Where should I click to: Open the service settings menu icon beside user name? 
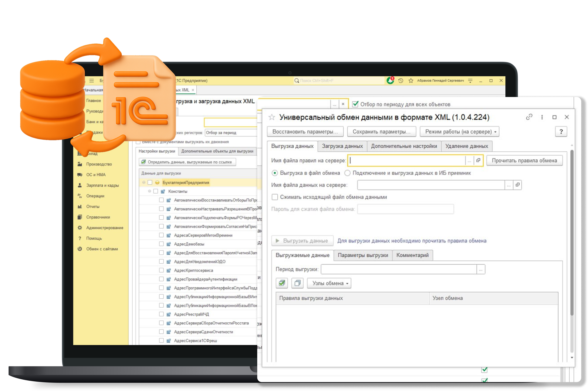point(470,81)
